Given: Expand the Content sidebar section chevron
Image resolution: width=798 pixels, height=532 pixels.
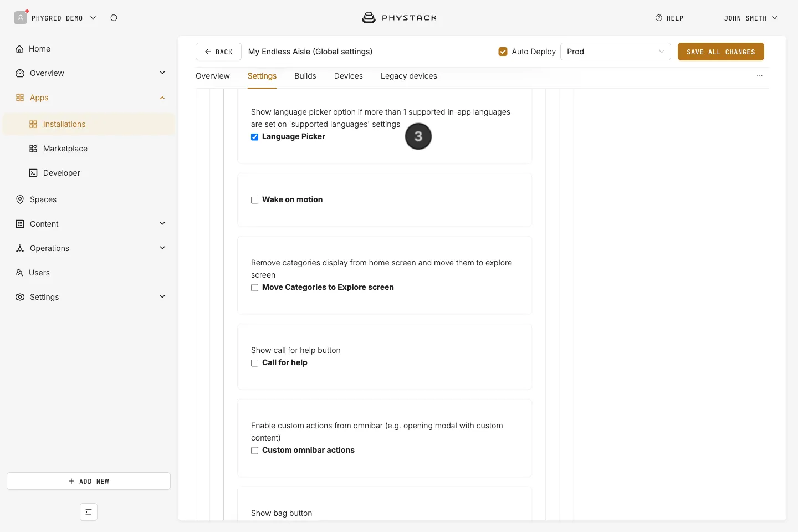Looking at the screenshot, I should 162,223.
